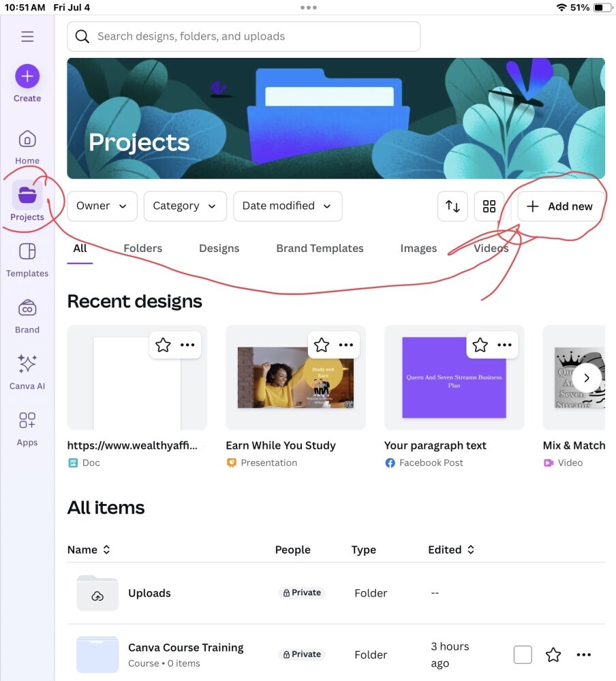Screen dimensions: 616x681
Task: Click the purple Create plus button
Action: click(x=27, y=76)
